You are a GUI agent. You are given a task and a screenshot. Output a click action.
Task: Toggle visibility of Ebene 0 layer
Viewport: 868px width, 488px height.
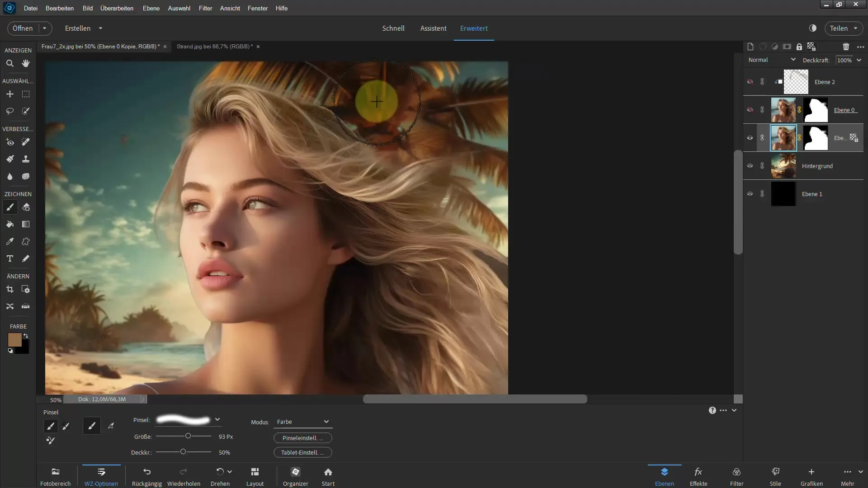coord(750,110)
